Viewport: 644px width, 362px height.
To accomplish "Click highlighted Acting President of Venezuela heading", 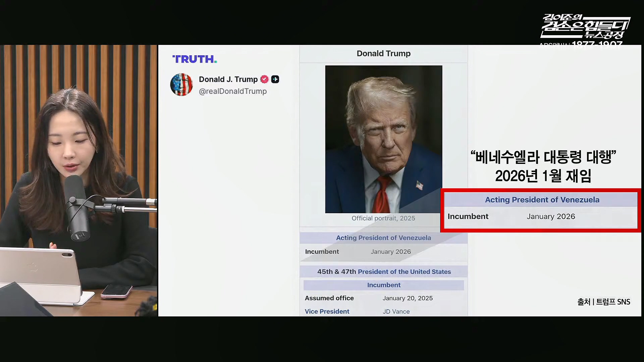I will (542, 200).
